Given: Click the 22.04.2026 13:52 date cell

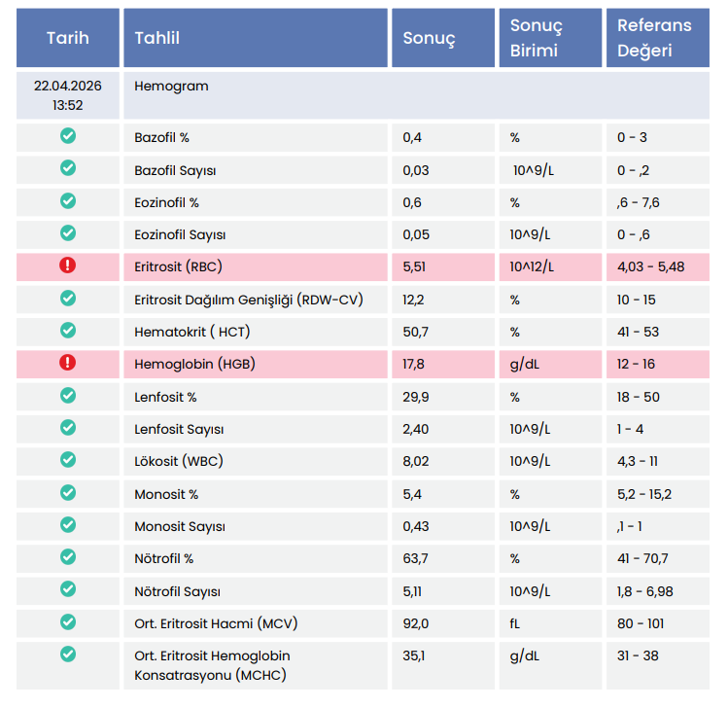Looking at the screenshot, I should pyautogui.click(x=68, y=95).
